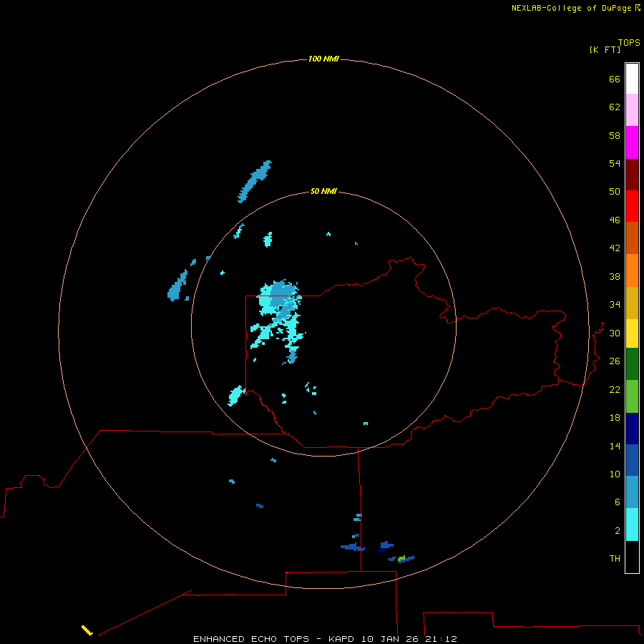Click the magenta legend swatch
Screen dimensions: 644x644
pyautogui.click(x=632, y=142)
